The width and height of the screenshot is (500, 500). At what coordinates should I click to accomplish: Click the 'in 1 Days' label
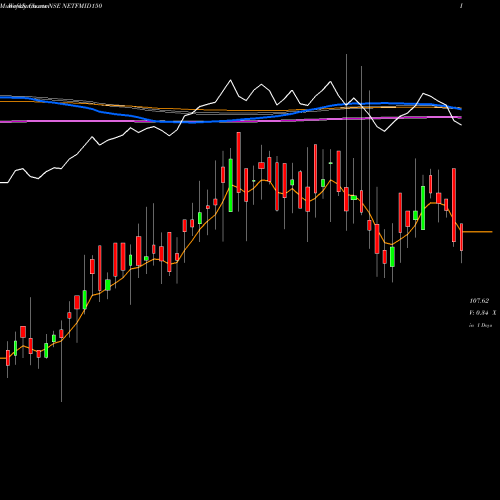(x=480, y=325)
